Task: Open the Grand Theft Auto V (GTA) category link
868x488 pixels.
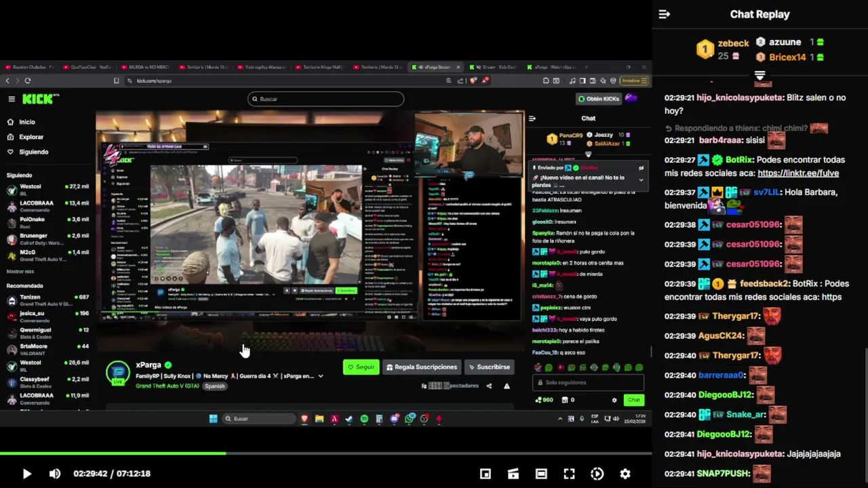Action: 167,386
